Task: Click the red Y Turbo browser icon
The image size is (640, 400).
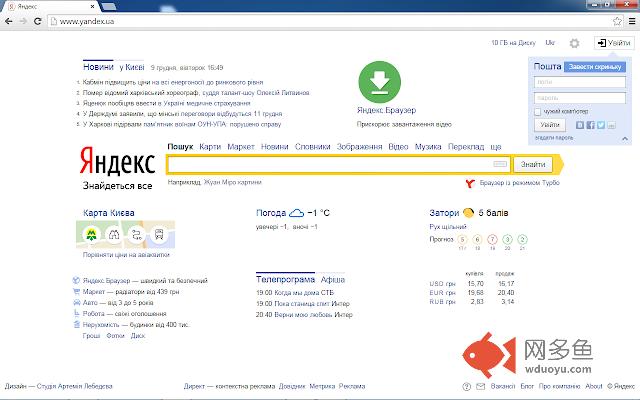Action: [x=470, y=183]
